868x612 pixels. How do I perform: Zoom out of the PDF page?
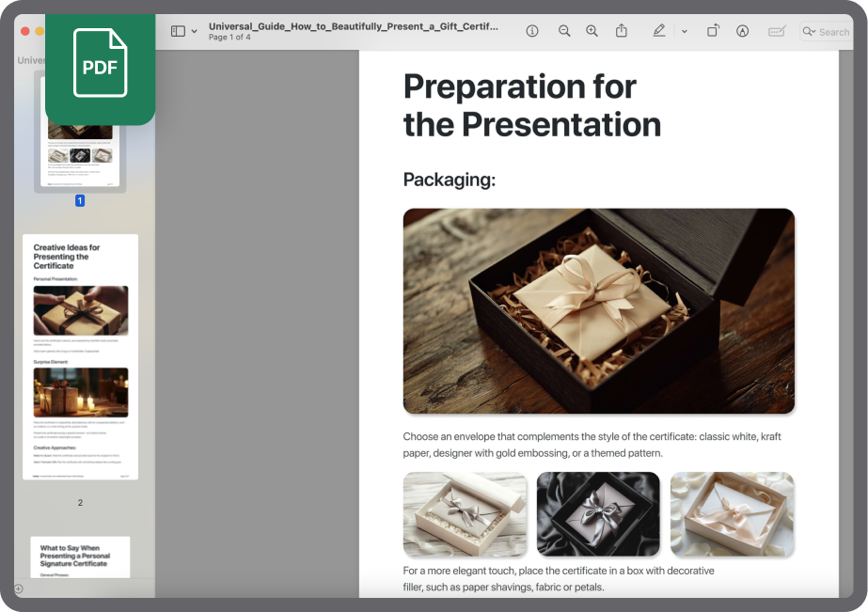(x=564, y=31)
